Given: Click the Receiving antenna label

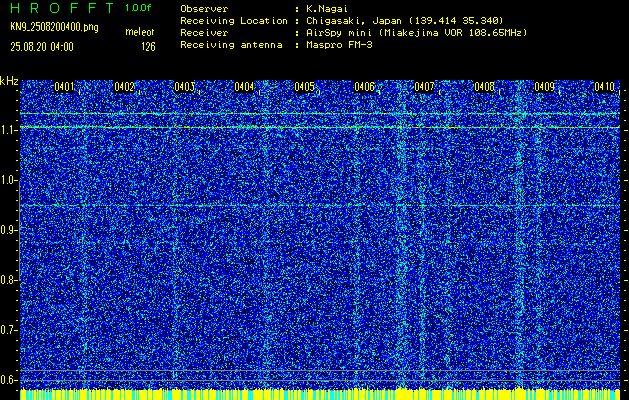Looking at the screenshot, I should 231,45.
